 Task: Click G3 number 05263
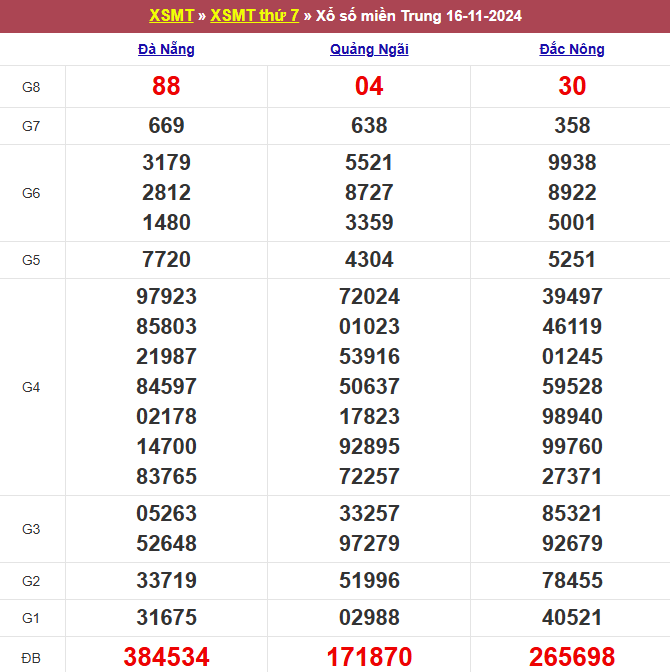click(166, 513)
